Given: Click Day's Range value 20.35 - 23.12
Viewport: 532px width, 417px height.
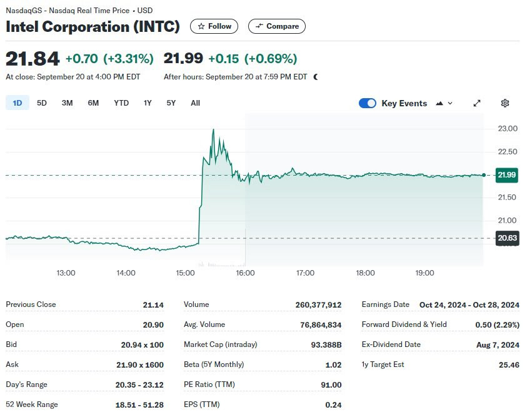Looking at the screenshot, I should pos(139,384).
